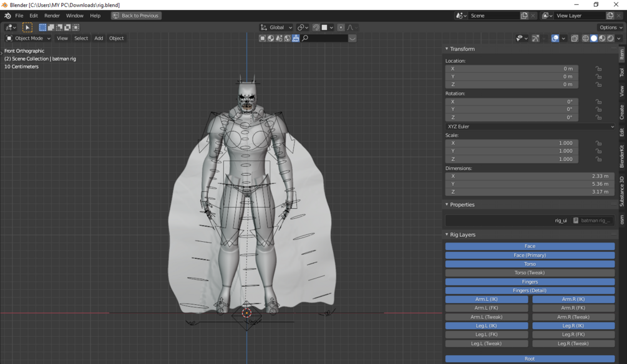Image resolution: width=627 pixels, height=364 pixels.
Task: Open the pivot point options
Action: (303, 27)
